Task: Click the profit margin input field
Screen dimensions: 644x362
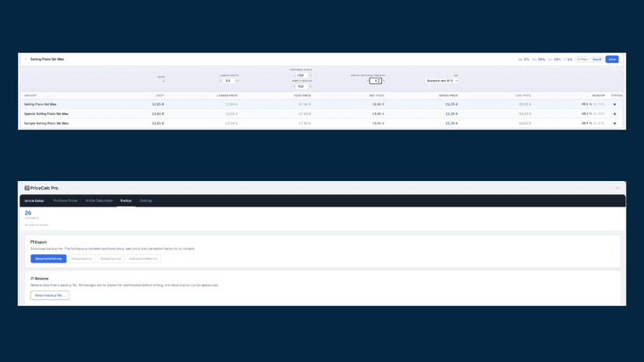Action: tap(302, 86)
